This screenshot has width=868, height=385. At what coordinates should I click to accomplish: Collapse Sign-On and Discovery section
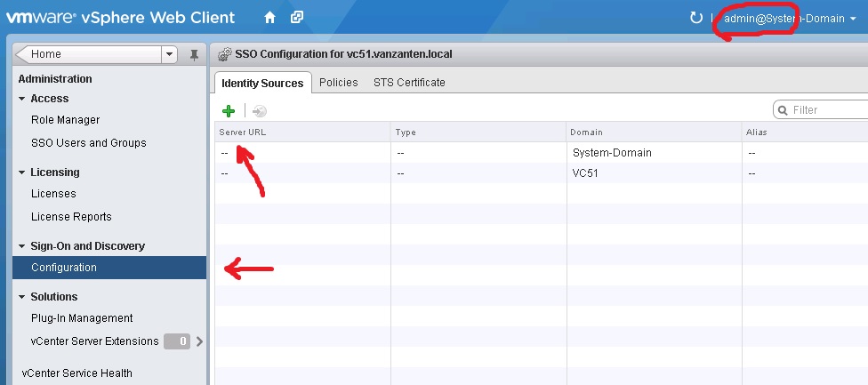pos(21,246)
